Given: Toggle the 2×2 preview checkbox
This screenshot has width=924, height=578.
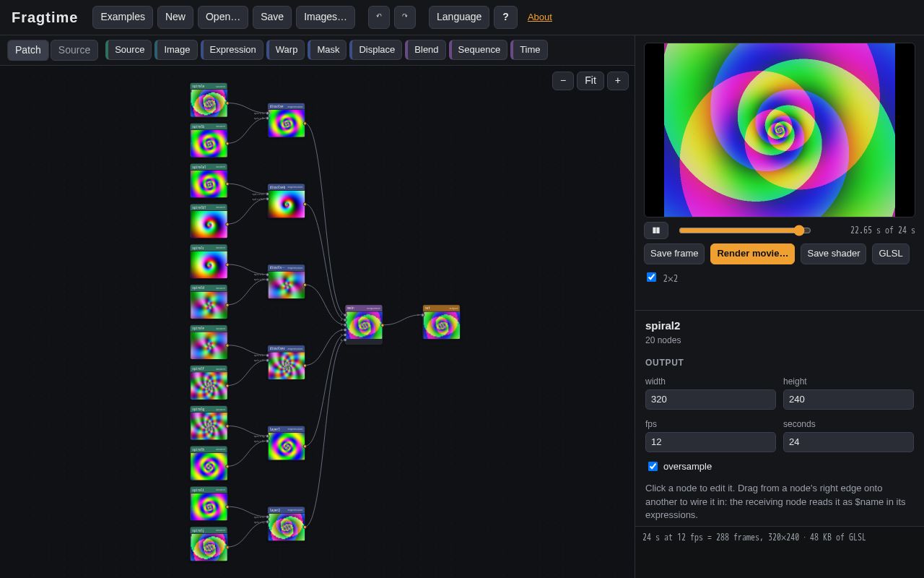Looking at the screenshot, I should [x=651, y=277].
